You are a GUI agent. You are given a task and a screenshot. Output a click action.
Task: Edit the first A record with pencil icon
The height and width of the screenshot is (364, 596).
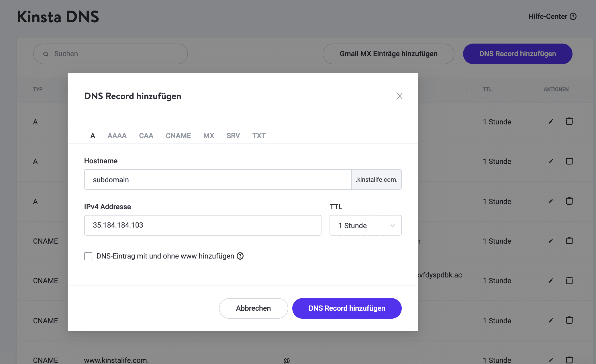point(551,122)
